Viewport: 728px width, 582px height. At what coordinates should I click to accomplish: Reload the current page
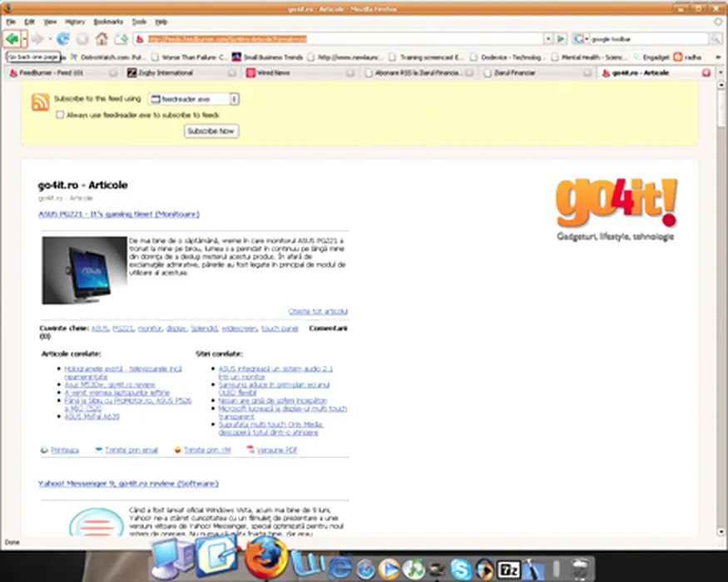click(x=62, y=39)
